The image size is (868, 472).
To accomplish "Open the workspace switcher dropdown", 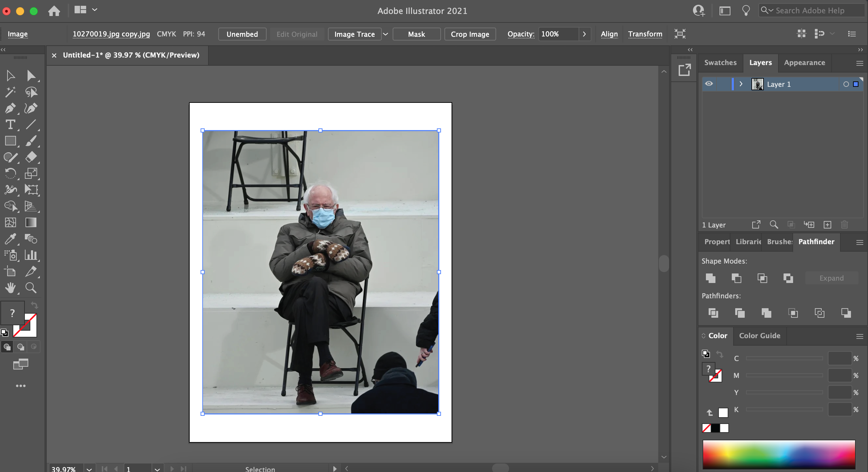I will (x=95, y=10).
